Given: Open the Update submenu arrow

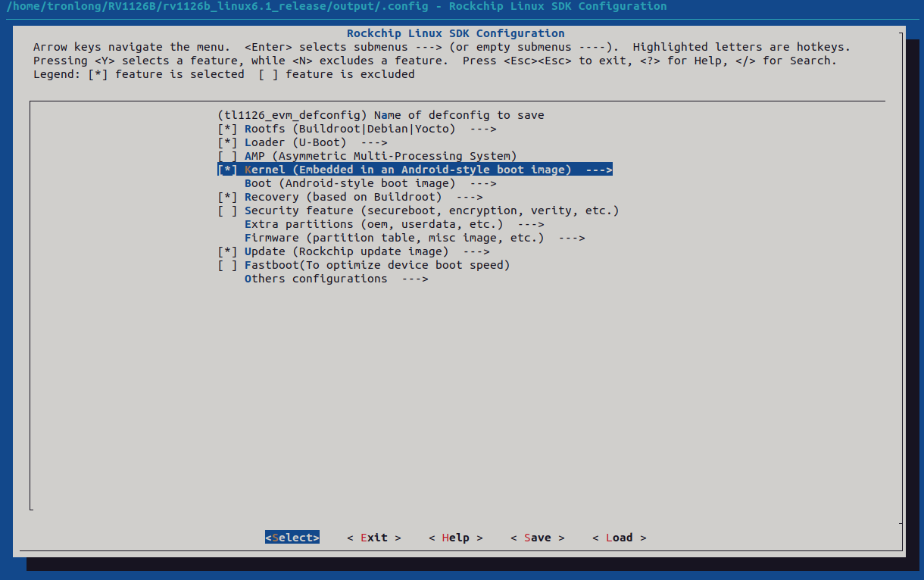Looking at the screenshot, I should coord(476,251).
